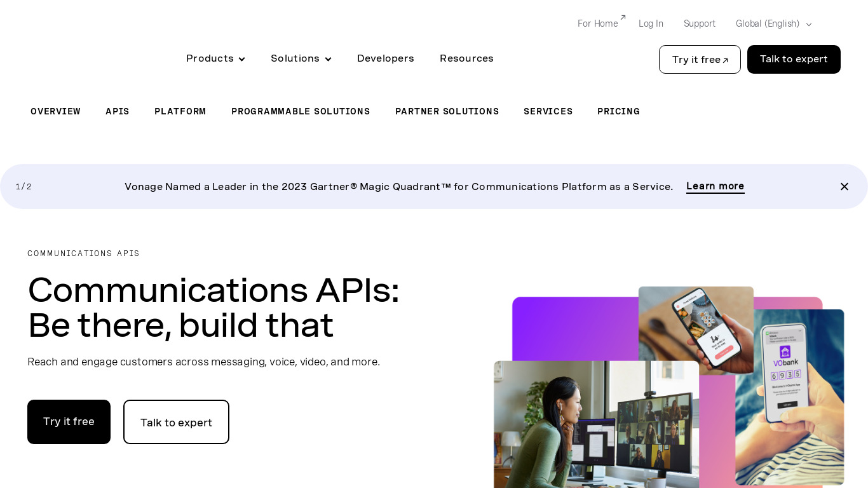
Task: Click the small COMMUNICATIONS APIS label
Action: click(83, 254)
